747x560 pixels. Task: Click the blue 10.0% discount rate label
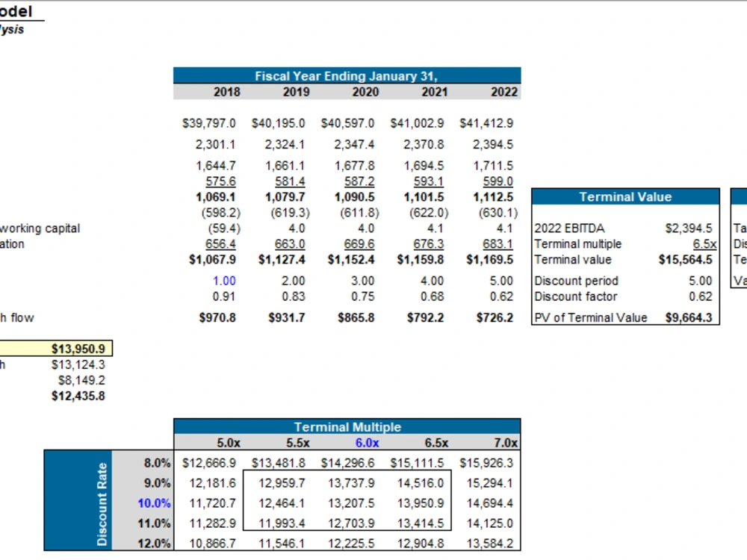[156, 503]
